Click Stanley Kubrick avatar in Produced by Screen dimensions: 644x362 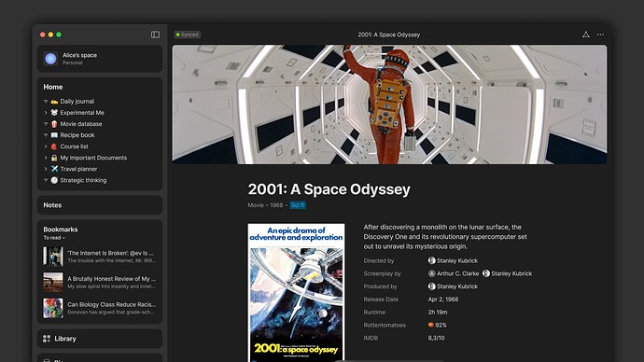point(431,286)
